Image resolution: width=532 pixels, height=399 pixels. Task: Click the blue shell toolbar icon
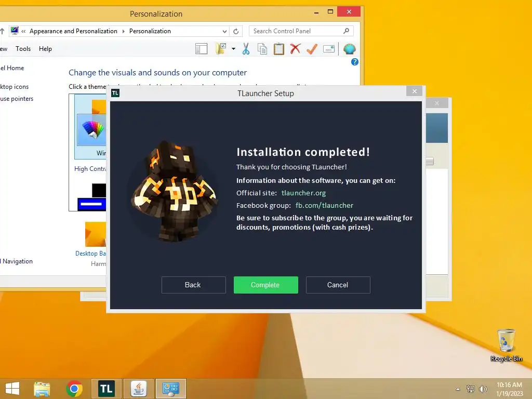[x=349, y=49]
